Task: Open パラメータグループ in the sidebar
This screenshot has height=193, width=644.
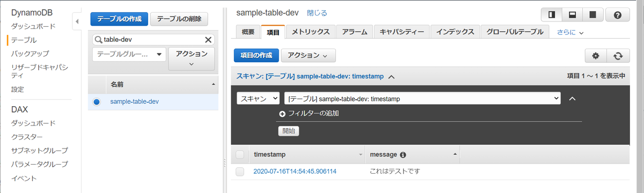Action: click(40, 164)
